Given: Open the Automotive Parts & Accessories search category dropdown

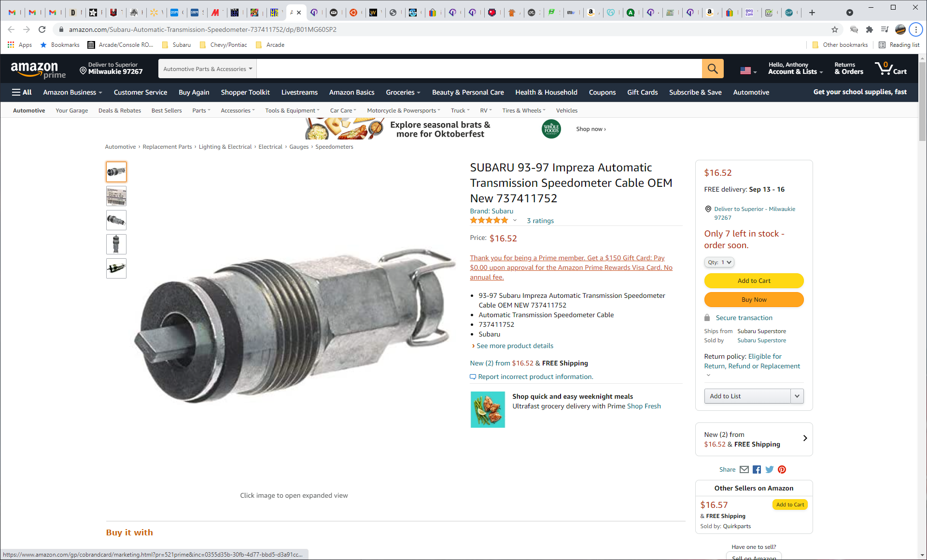Looking at the screenshot, I should [208, 69].
